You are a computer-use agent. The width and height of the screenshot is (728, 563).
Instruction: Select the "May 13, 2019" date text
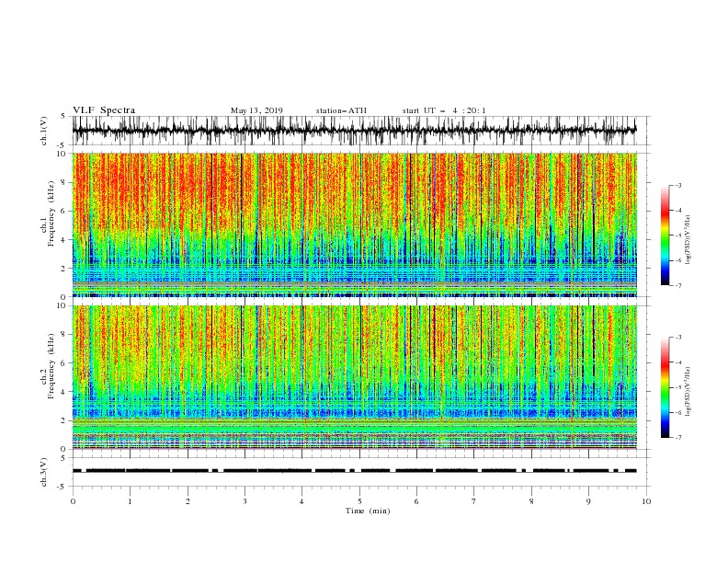[256, 110]
